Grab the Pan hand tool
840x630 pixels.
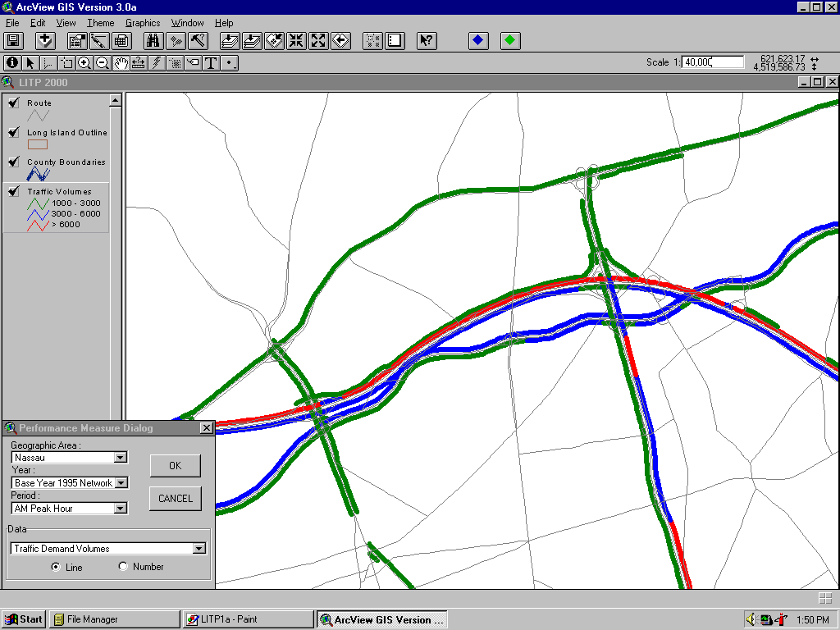pos(121,62)
